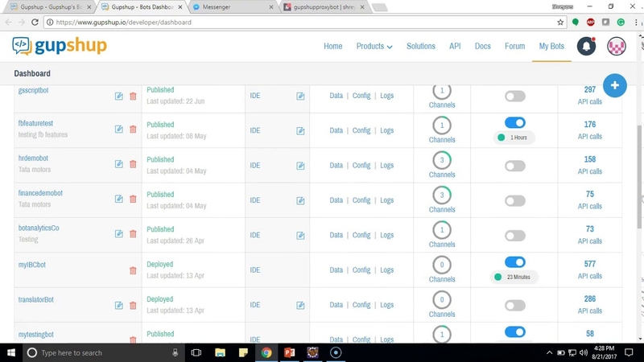The width and height of the screenshot is (644, 362).
Task: Turn off the fbfeaturetest switch
Action: click(515, 123)
